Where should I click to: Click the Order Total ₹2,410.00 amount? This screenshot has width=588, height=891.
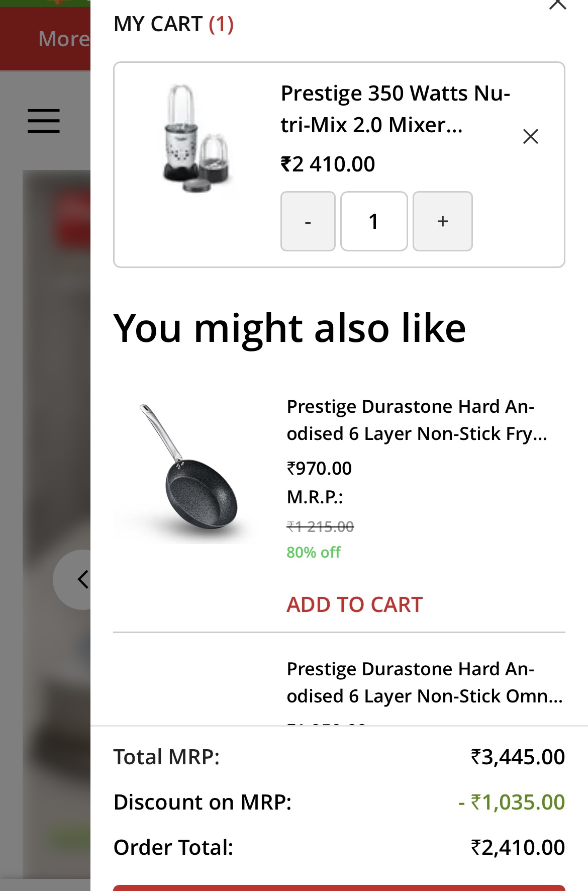518,847
